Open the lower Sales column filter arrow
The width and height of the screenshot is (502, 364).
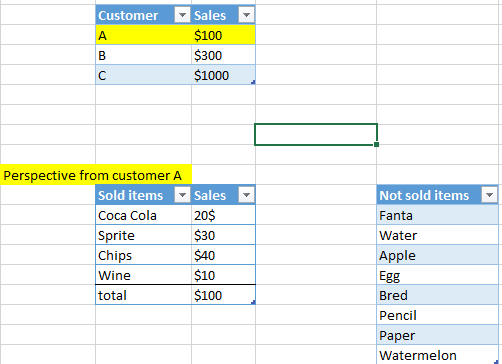tap(246, 195)
